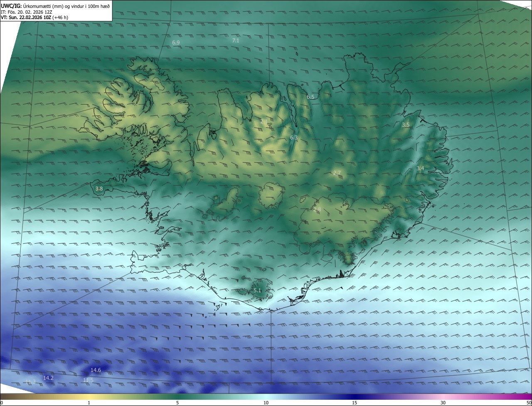
Task: Click the 10 tick on the color scale
Action: click(x=266, y=403)
